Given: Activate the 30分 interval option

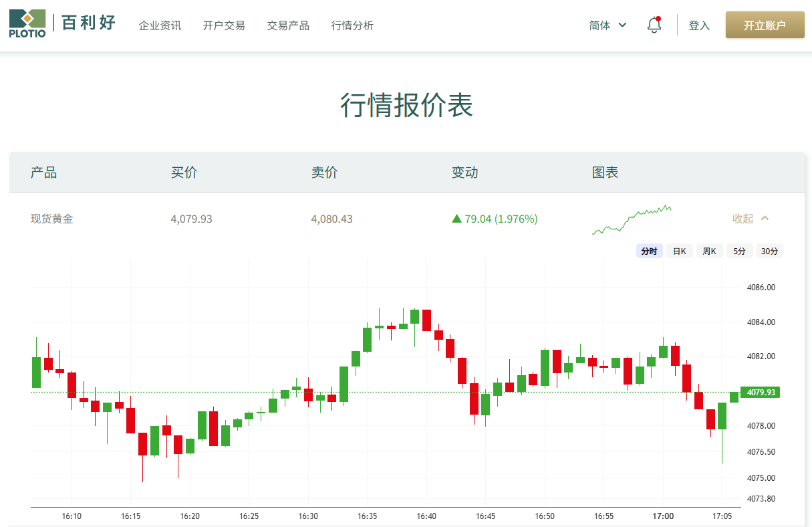Looking at the screenshot, I should coord(769,250).
